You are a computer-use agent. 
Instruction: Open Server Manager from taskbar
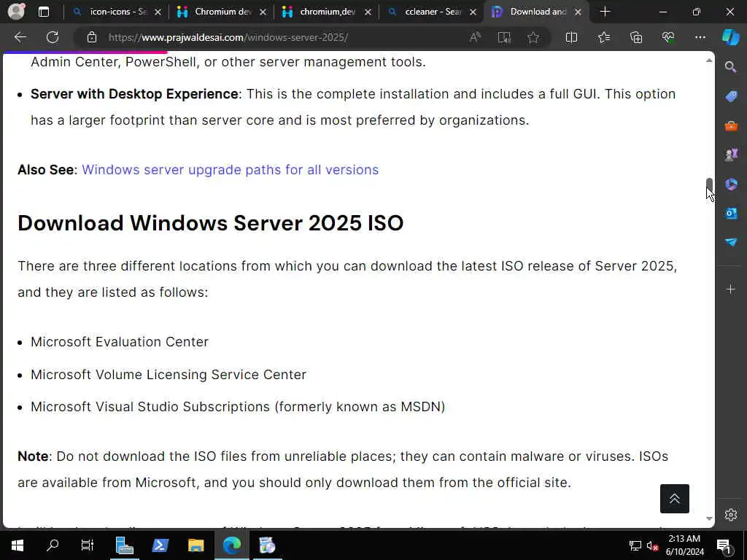124,545
